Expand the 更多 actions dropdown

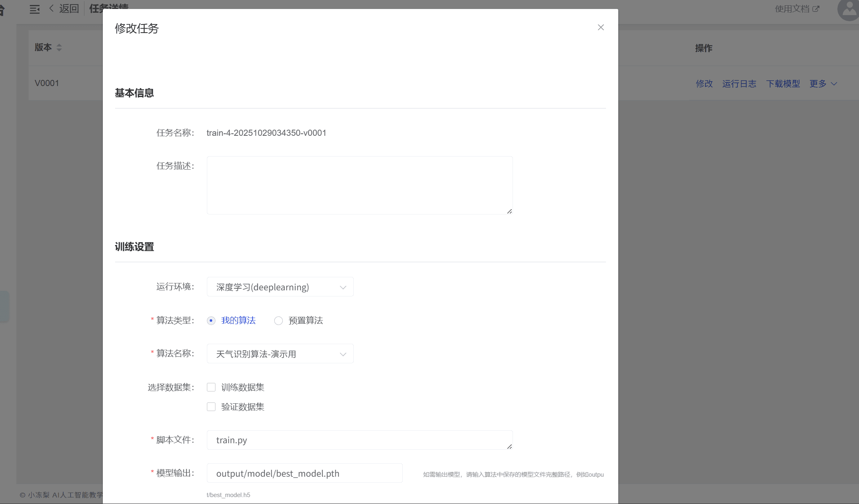click(823, 84)
